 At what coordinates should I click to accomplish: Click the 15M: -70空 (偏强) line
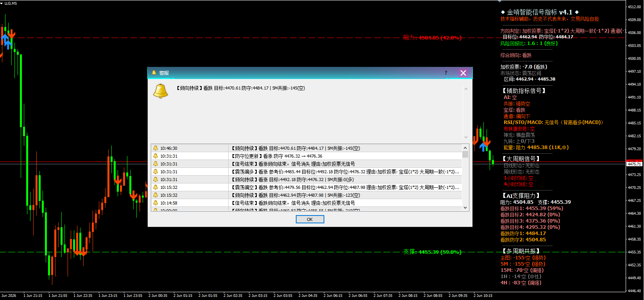click(522, 270)
